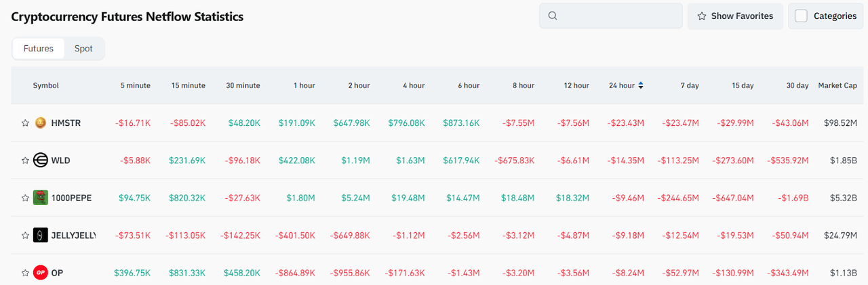Click the 1 hour column header
Viewport: 868px width, 285px height.
click(304, 85)
